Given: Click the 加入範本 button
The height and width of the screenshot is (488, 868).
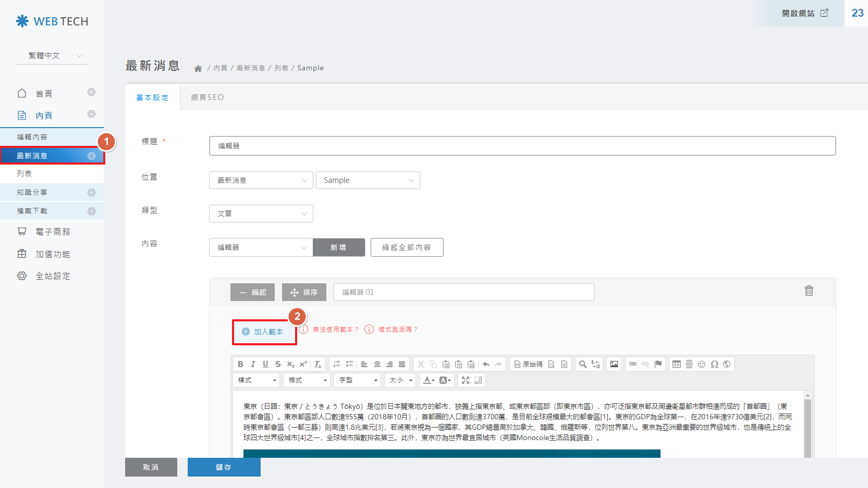Looking at the screenshot, I should click(263, 332).
